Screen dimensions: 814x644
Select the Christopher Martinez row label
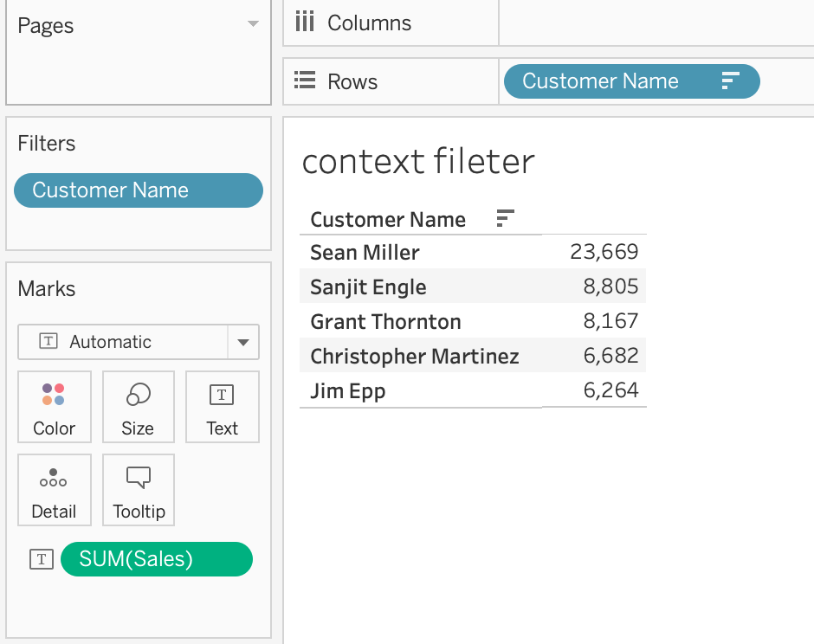[x=415, y=357]
